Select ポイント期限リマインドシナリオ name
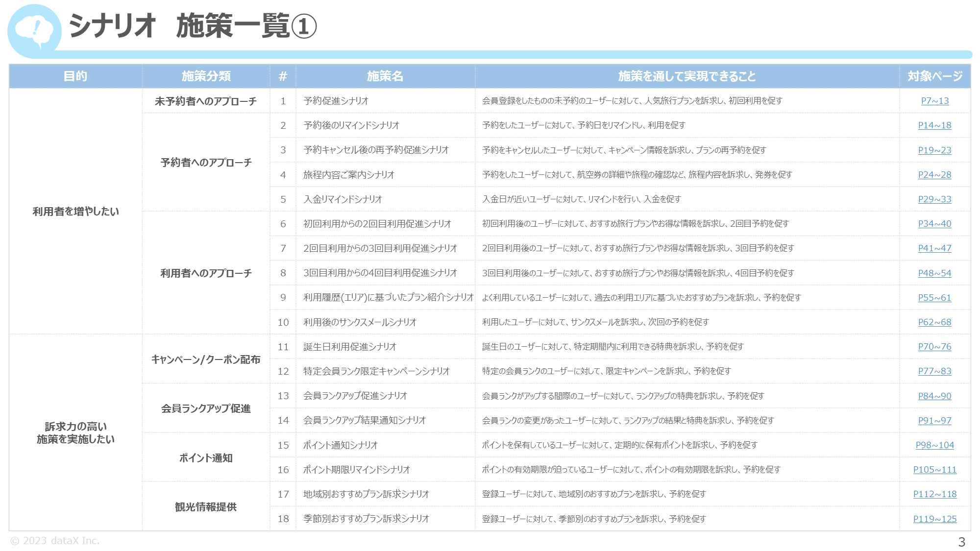 click(x=357, y=470)
